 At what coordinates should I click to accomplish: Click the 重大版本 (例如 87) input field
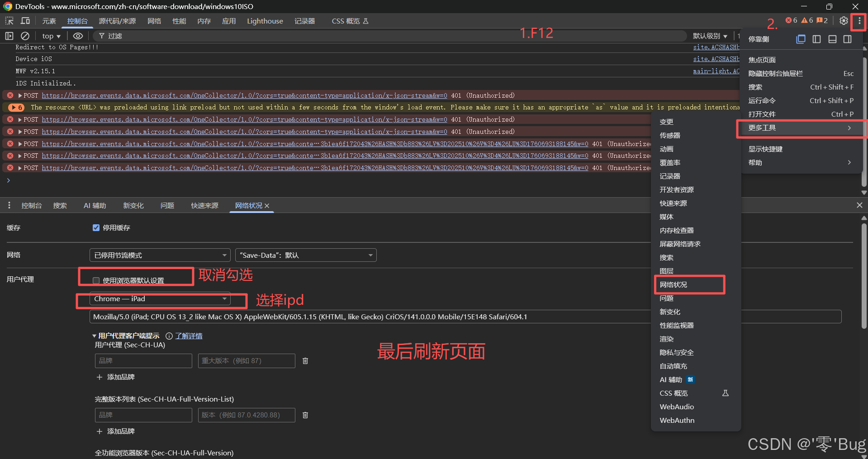point(247,361)
